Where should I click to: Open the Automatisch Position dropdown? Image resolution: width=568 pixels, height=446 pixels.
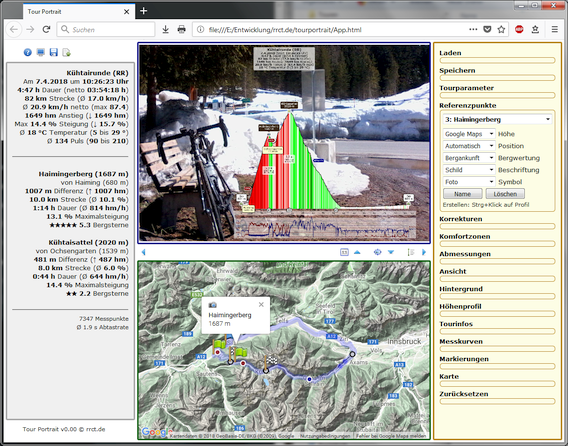[x=469, y=146]
